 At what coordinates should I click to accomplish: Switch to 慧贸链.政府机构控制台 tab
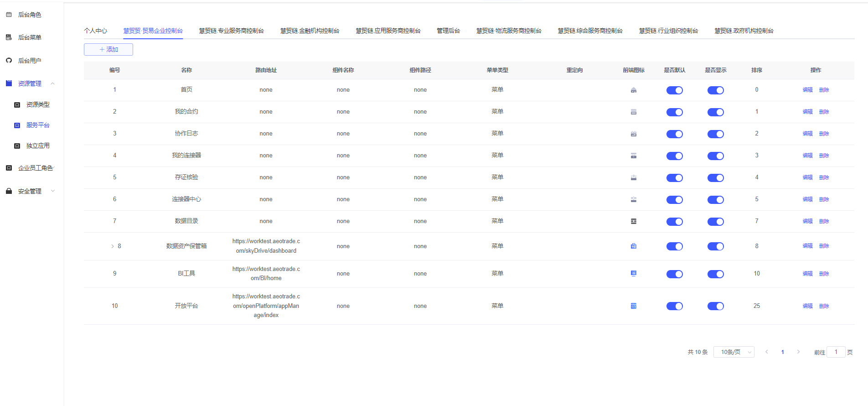coord(744,31)
